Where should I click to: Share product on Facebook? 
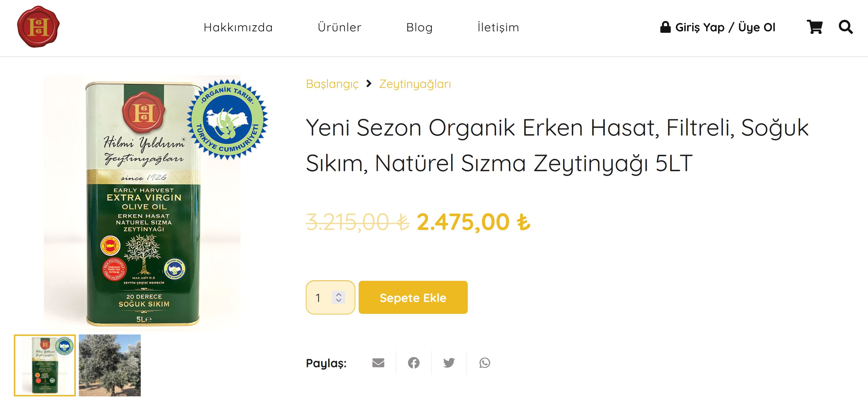click(x=414, y=363)
